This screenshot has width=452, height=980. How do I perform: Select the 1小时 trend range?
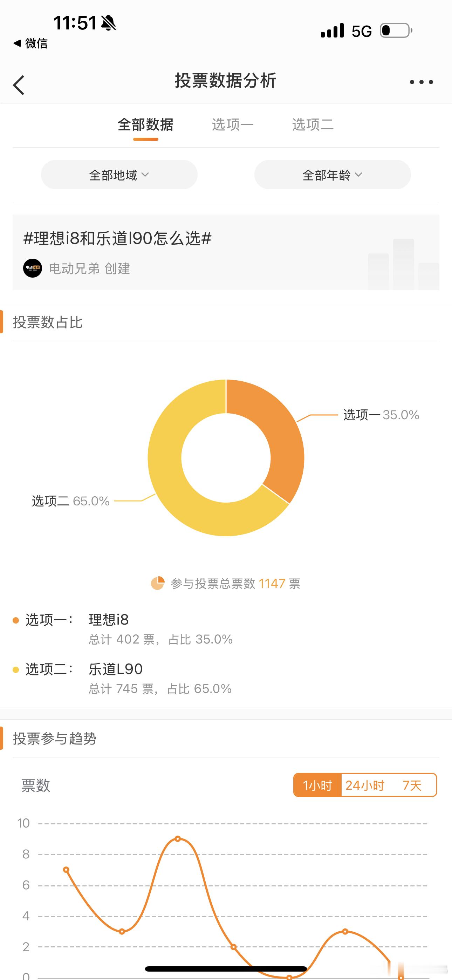tap(317, 785)
